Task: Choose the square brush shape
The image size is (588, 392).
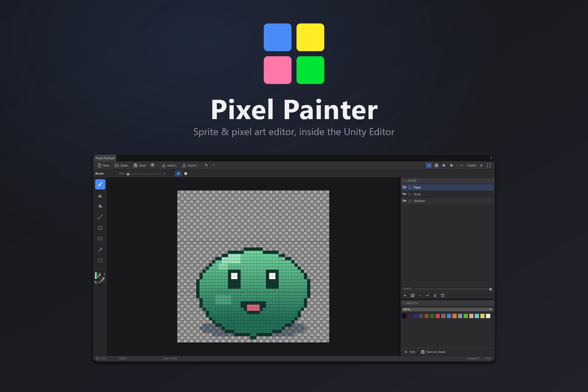Action: (x=186, y=174)
